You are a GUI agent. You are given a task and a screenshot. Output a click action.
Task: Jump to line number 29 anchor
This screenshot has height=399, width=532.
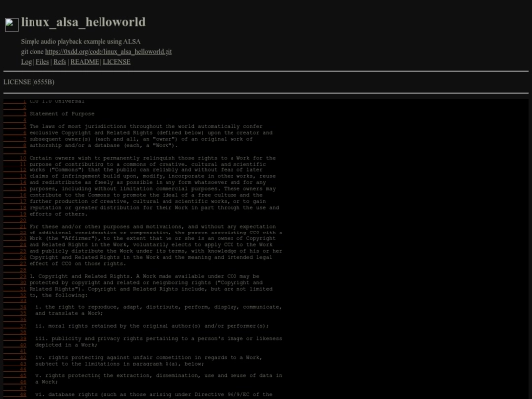pyautogui.click(x=15, y=276)
